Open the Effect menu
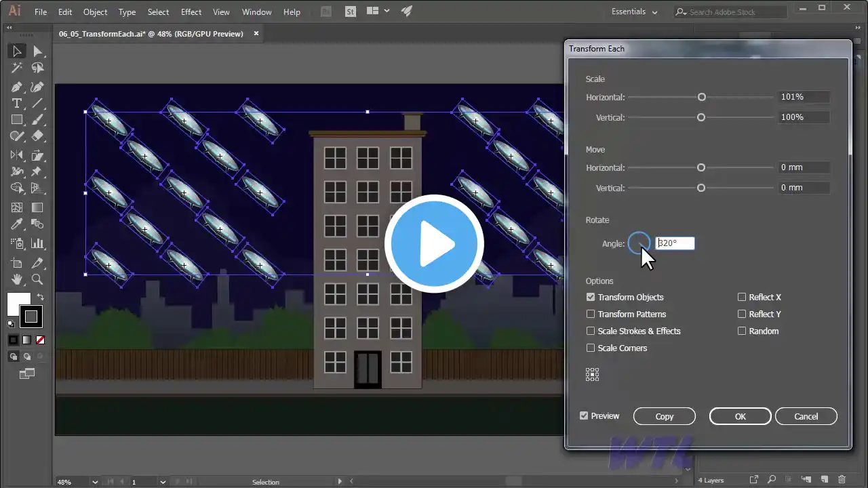868x488 pixels. (191, 12)
